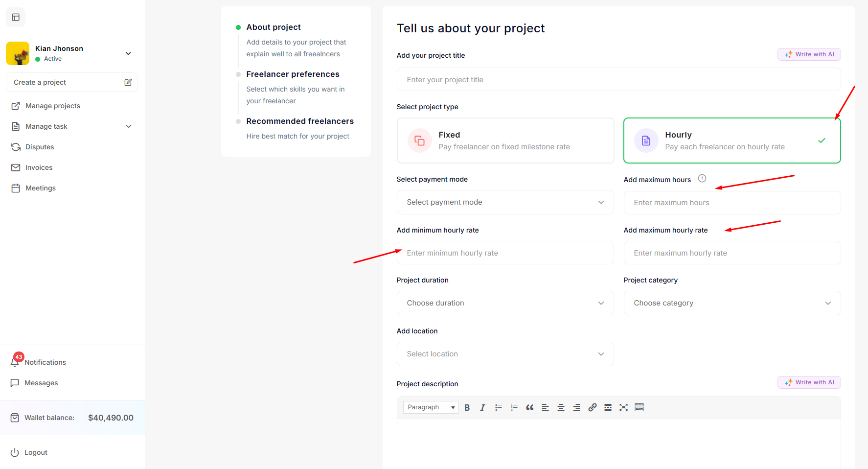The width and height of the screenshot is (868, 469).
Task: Open Manage projects in sidebar
Action: pos(52,106)
